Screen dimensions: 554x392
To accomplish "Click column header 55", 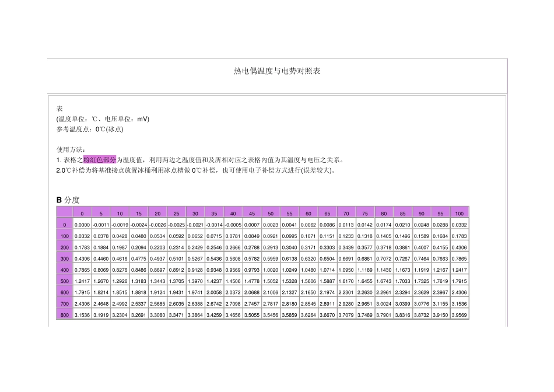I will pos(290,213).
